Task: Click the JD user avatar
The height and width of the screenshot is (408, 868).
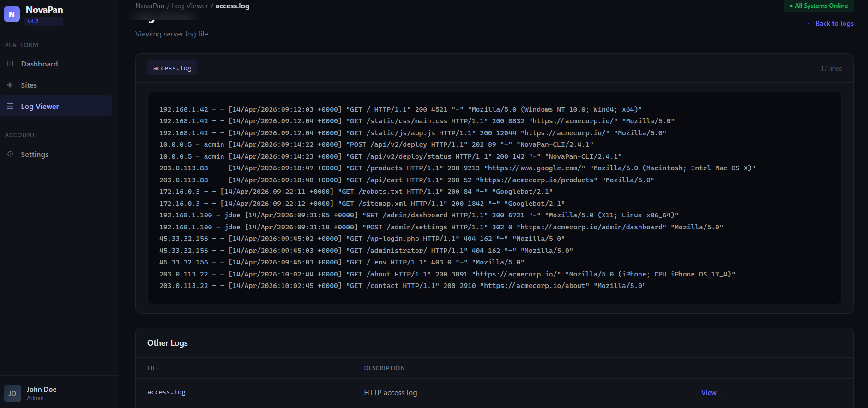Action: pos(12,393)
